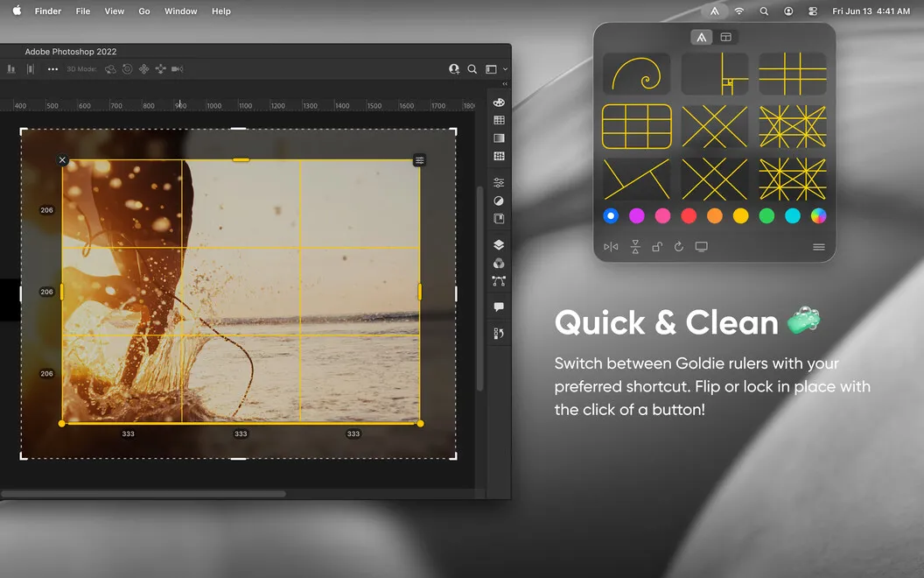Open the Photoshop Channels panel icon
Image resolution: width=924 pixels, height=578 pixels.
(x=499, y=263)
